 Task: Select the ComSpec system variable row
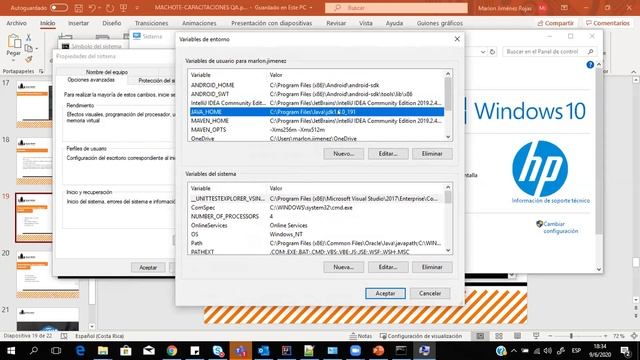317,208
